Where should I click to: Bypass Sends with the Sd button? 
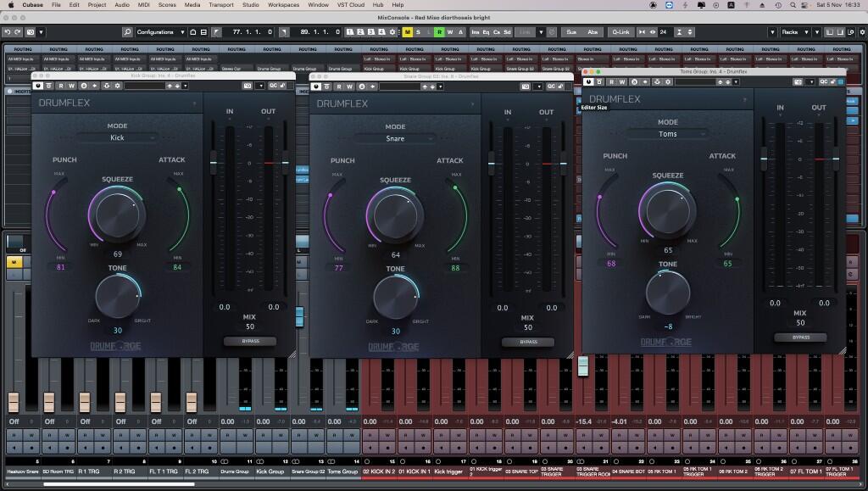click(507, 32)
